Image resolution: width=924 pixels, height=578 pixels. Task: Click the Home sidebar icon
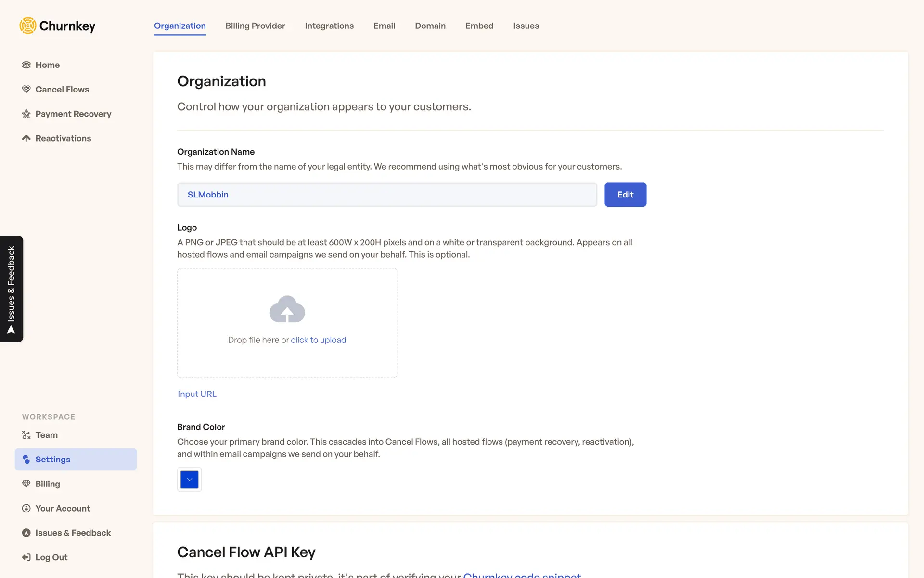tap(26, 65)
